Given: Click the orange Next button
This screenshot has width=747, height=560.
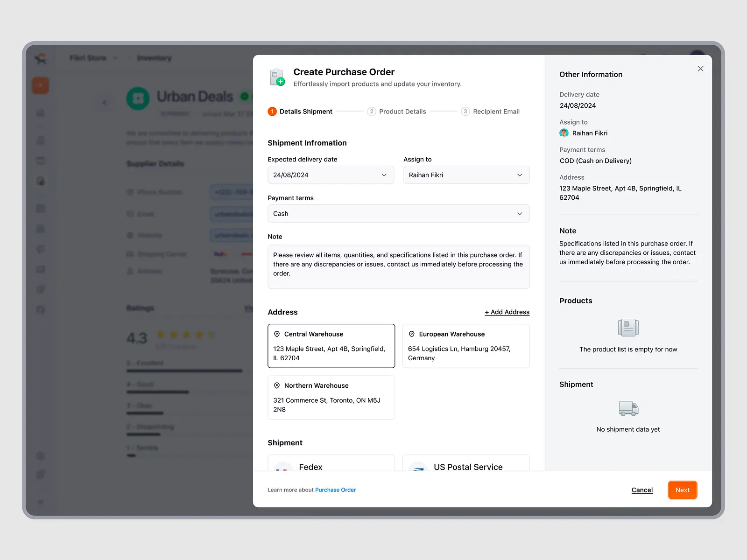Looking at the screenshot, I should [x=683, y=490].
